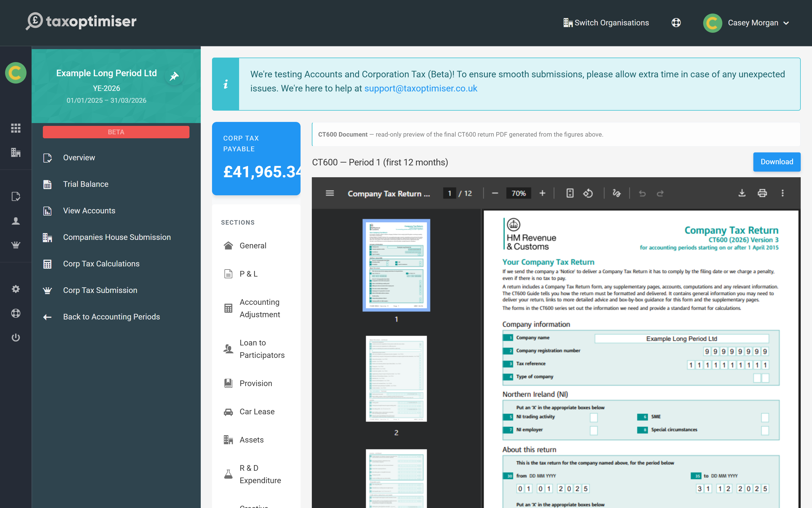Select the P & L section

pos(256,274)
